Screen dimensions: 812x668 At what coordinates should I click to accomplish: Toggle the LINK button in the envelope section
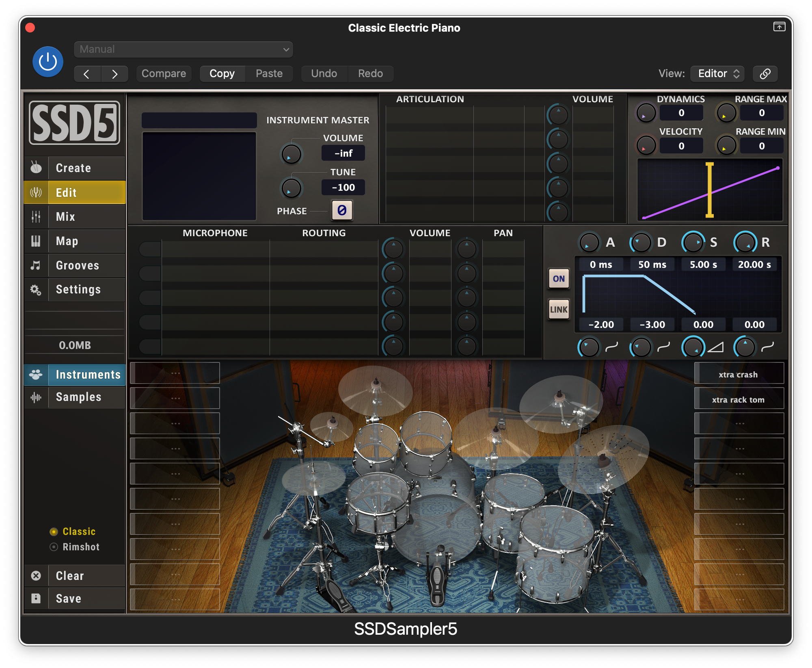(559, 309)
